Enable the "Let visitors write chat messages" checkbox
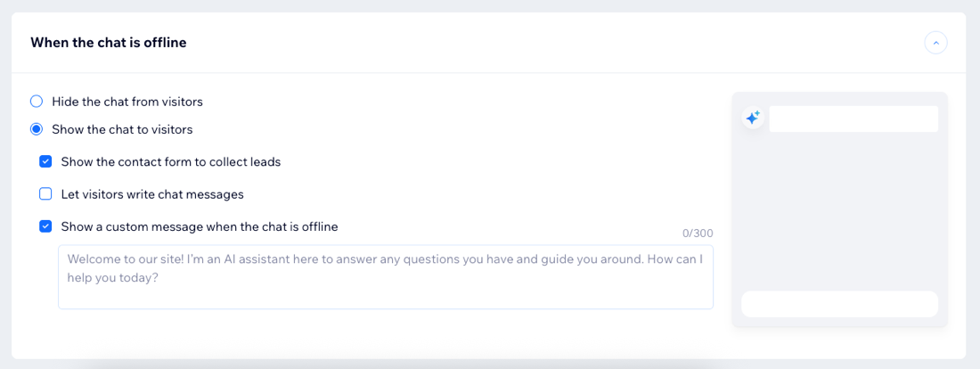This screenshot has height=369, width=980. coord(45,194)
